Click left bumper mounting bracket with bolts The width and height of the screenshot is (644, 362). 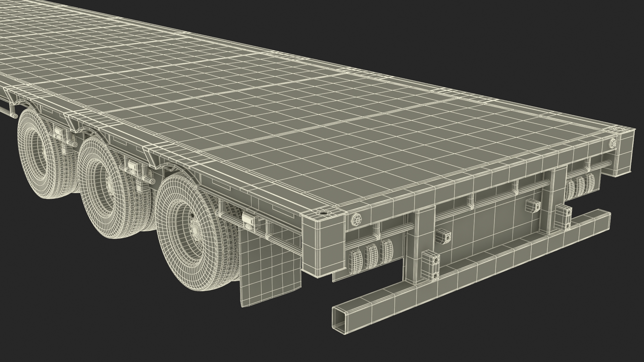[431, 265]
